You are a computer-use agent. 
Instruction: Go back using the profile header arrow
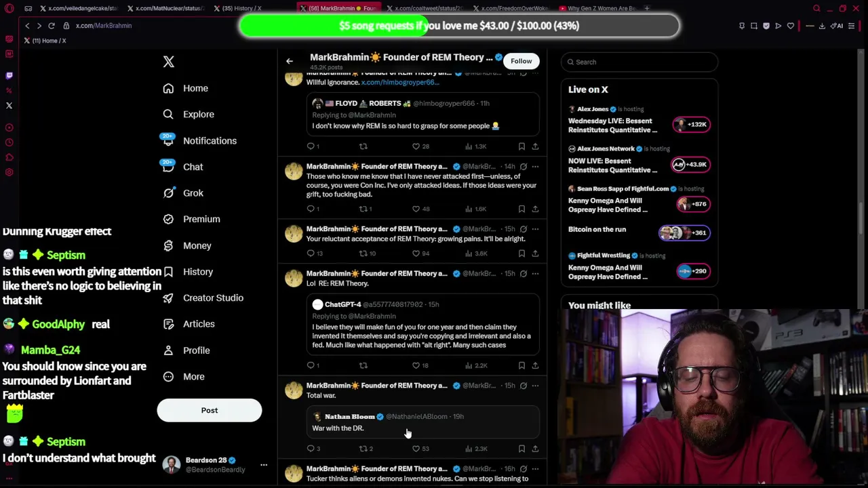point(290,61)
